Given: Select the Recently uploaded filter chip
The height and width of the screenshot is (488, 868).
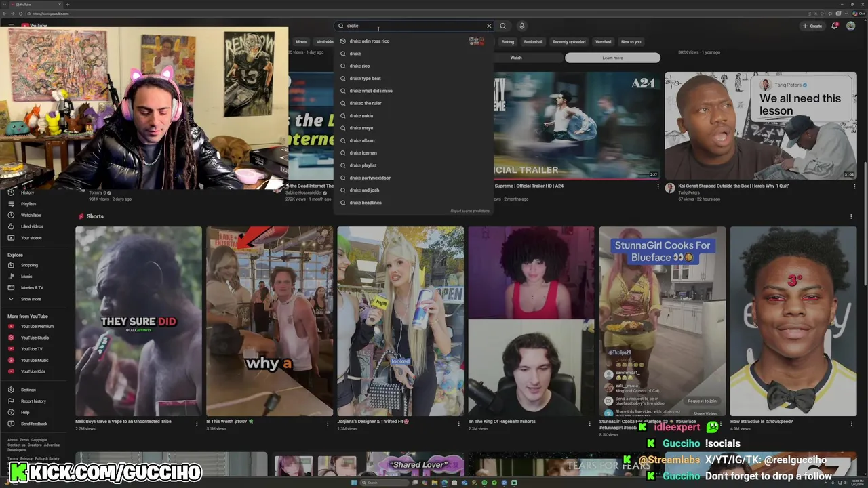Looking at the screenshot, I should [x=569, y=42].
